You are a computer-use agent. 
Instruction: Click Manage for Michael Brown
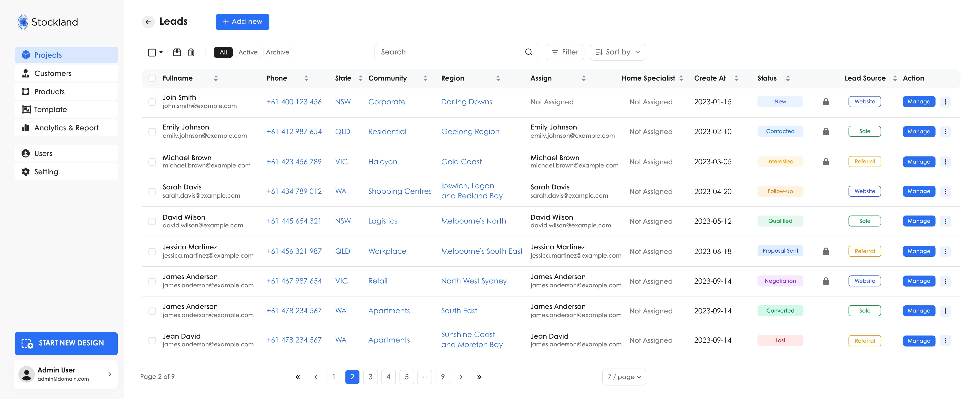click(x=919, y=162)
